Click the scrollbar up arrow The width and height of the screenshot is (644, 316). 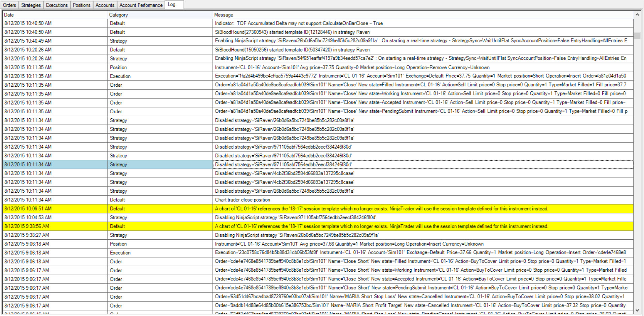pyautogui.click(x=637, y=15)
